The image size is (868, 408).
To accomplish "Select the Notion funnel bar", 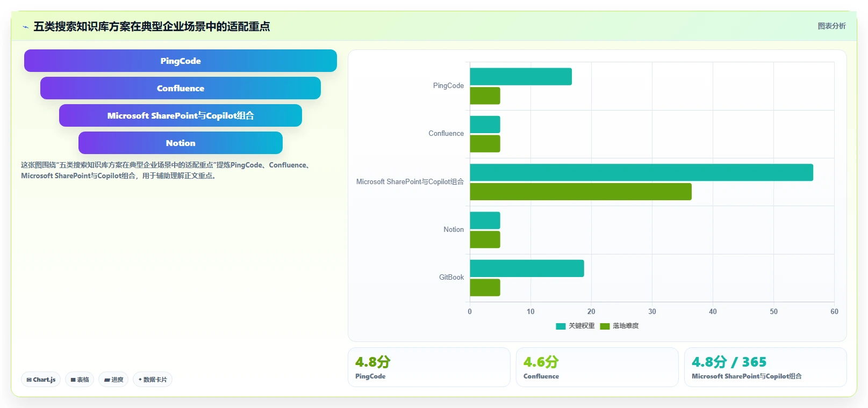I will pyautogui.click(x=181, y=143).
